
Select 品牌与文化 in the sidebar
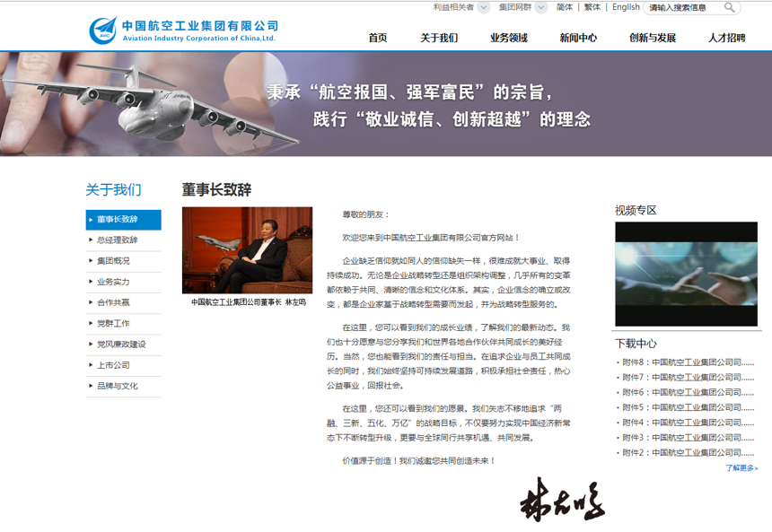pyautogui.click(x=124, y=386)
